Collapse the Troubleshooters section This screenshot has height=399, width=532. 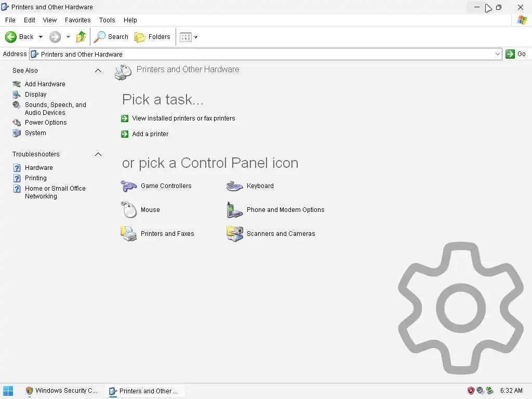[x=98, y=154]
